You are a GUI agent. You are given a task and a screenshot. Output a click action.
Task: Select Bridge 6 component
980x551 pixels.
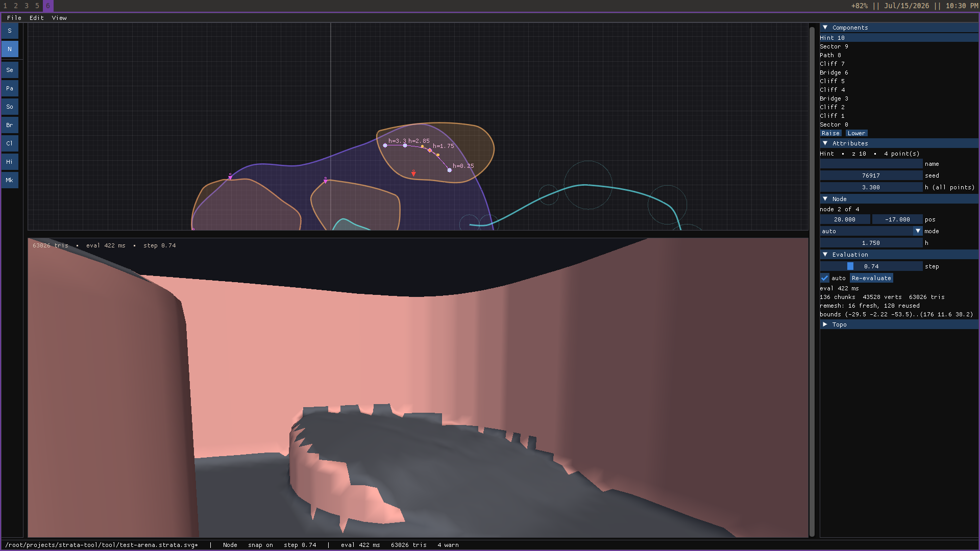point(899,72)
